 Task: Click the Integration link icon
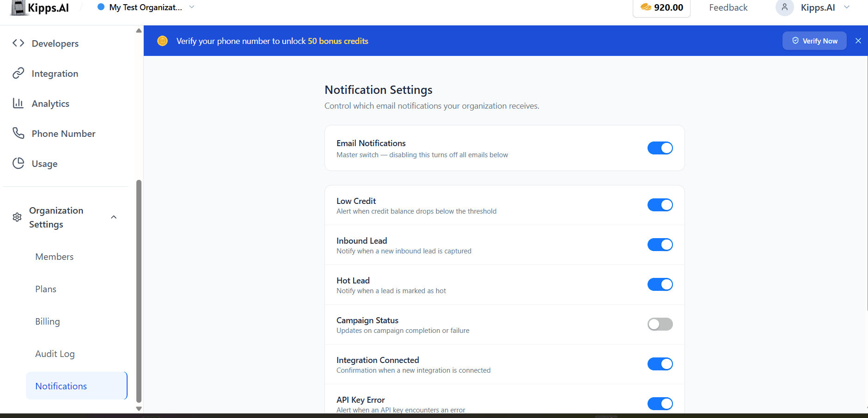[x=18, y=73]
